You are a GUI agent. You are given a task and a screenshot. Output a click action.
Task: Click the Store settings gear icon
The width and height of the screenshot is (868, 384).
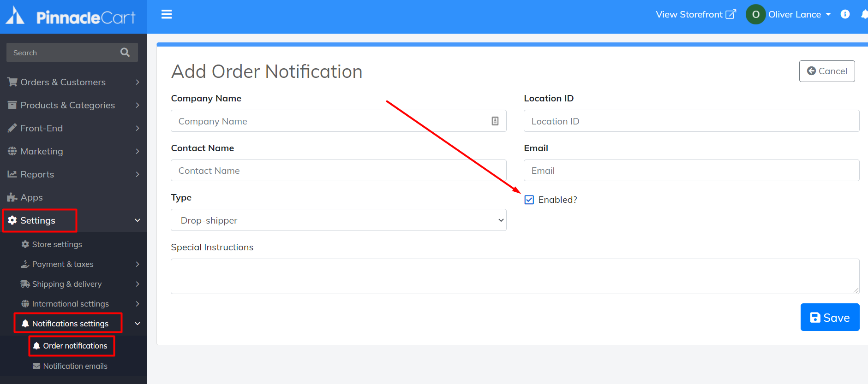(x=25, y=244)
